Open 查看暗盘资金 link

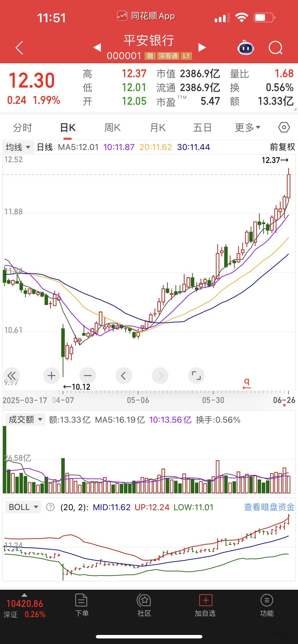point(269,507)
